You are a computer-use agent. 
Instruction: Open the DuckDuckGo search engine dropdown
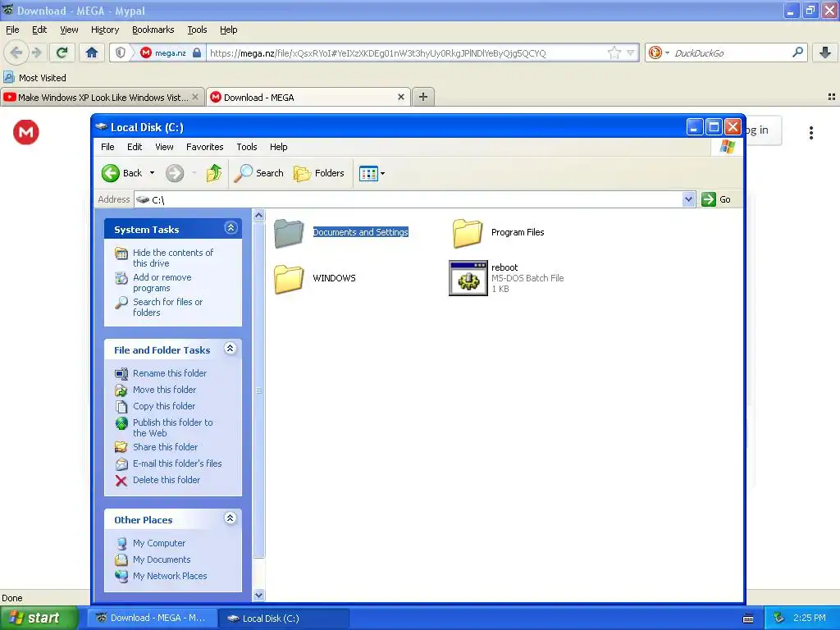tap(667, 52)
